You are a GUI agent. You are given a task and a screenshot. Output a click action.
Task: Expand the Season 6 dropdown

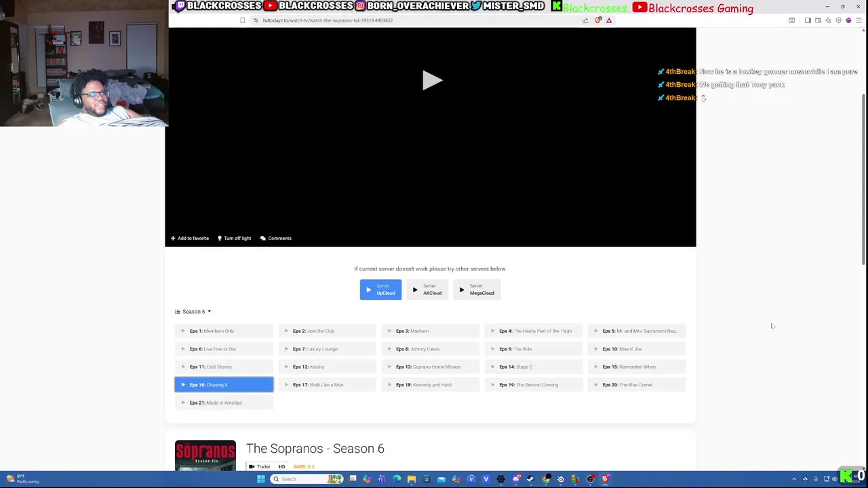(x=193, y=312)
